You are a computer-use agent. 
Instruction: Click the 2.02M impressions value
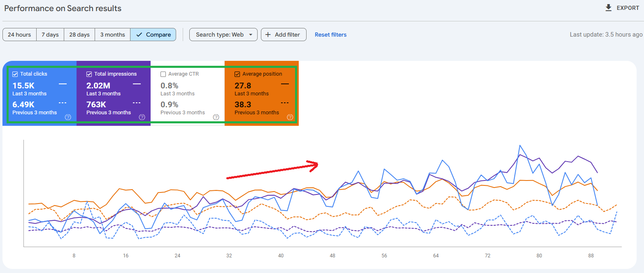[98, 86]
